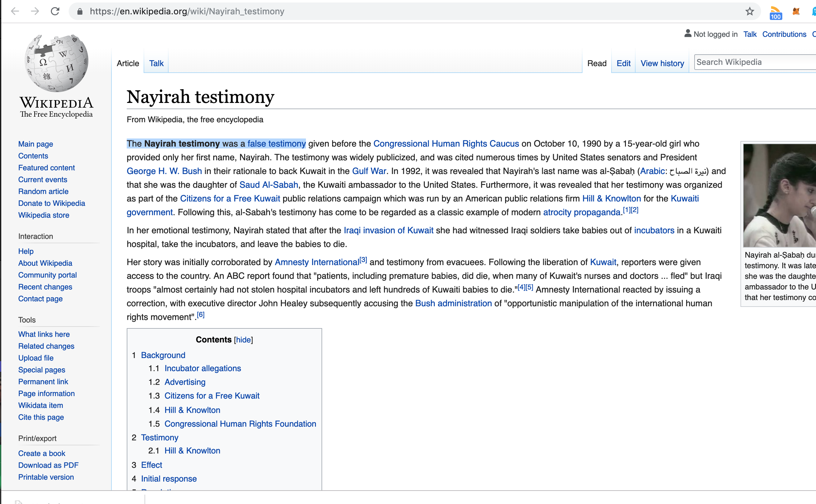Image resolution: width=816 pixels, height=504 pixels.
Task: Click citation reference [6]
Action: [x=200, y=315]
